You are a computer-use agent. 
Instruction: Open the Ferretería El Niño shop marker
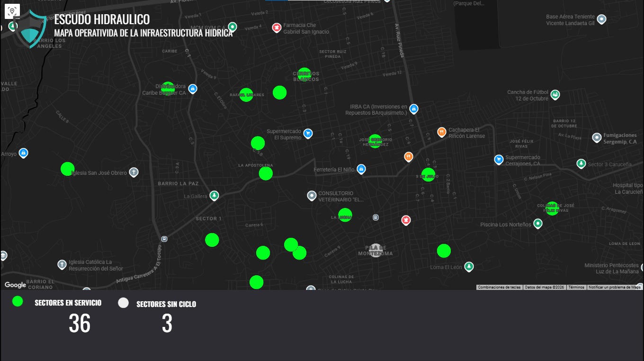pyautogui.click(x=361, y=169)
